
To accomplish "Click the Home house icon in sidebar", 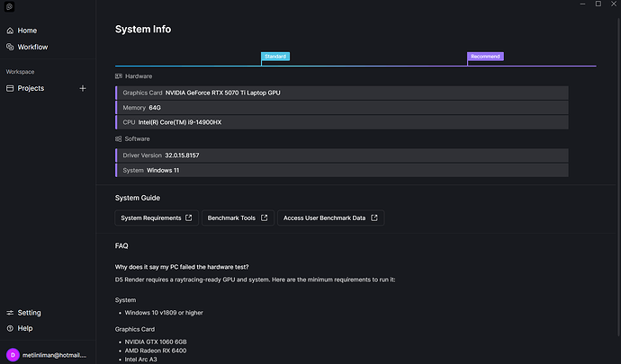I will coord(10,31).
